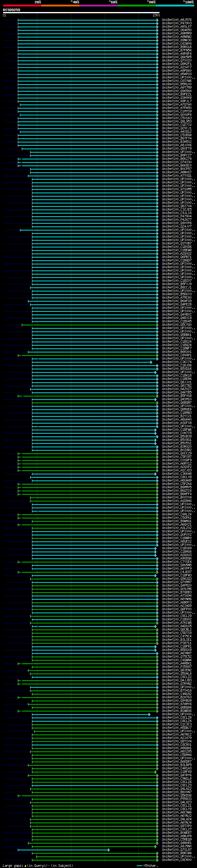Click the short cyan bar for UniRef100_Q7XL87
The height and width of the screenshot is (868, 197).
(x=64, y=850)
